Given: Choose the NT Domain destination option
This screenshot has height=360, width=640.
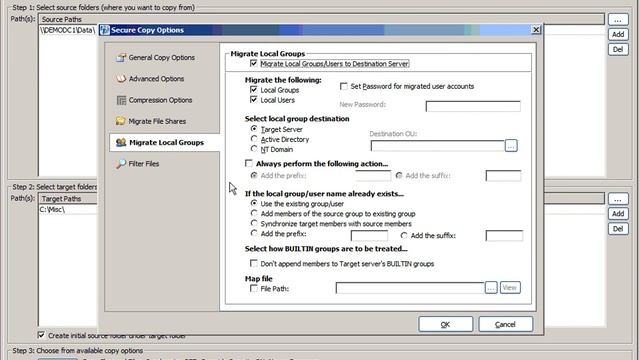Looking at the screenshot, I should pyautogui.click(x=254, y=149).
